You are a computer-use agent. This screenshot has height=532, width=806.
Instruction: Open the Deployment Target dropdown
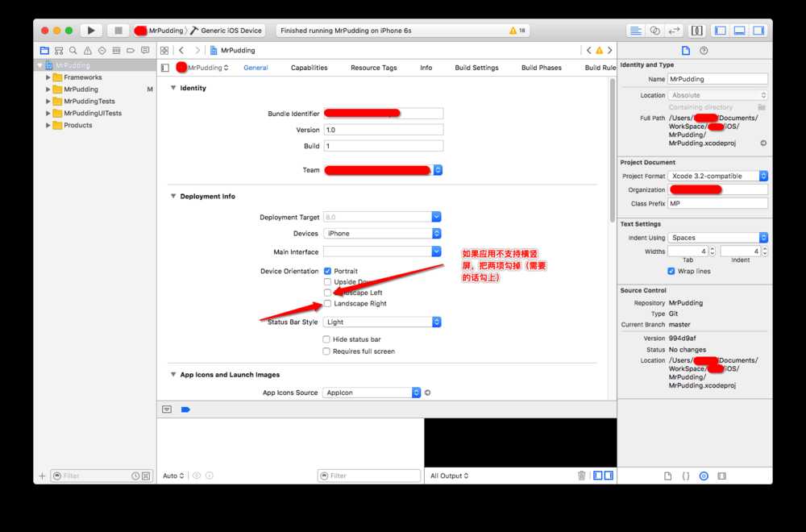tap(436, 217)
